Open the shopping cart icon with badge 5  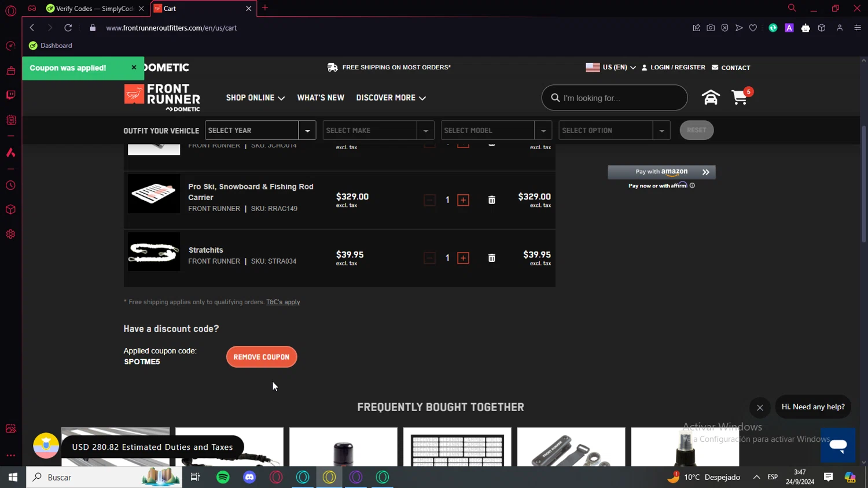[x=740, y=97]
